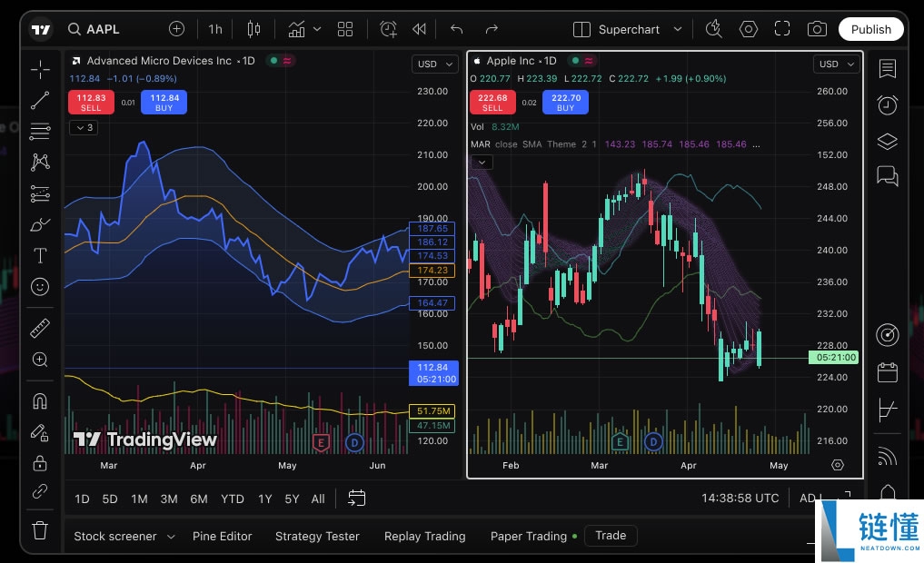924x563 pixels.
Task: Add a symbol to compare with plus icon
Action: click(x=176, y=29)
